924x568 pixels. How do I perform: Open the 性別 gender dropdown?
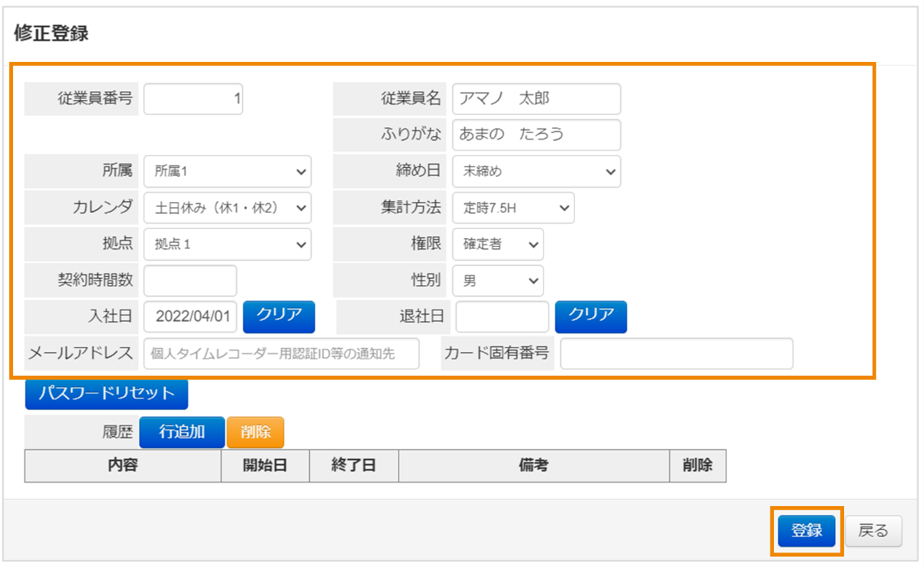click(497, 280)
